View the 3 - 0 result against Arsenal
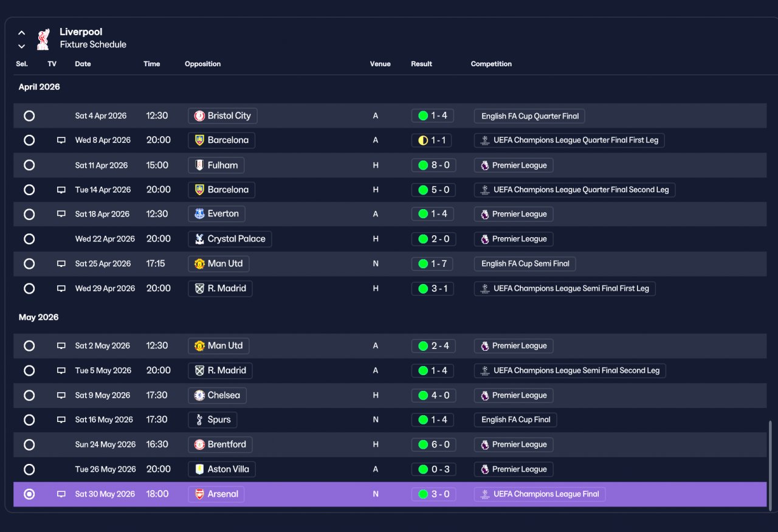 [x=433, y=494]
